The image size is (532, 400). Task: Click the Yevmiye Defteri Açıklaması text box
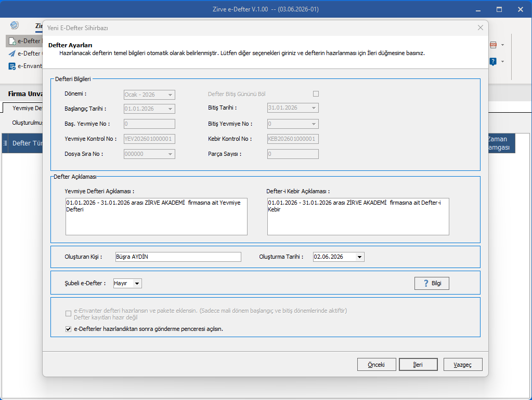[157, 217]
